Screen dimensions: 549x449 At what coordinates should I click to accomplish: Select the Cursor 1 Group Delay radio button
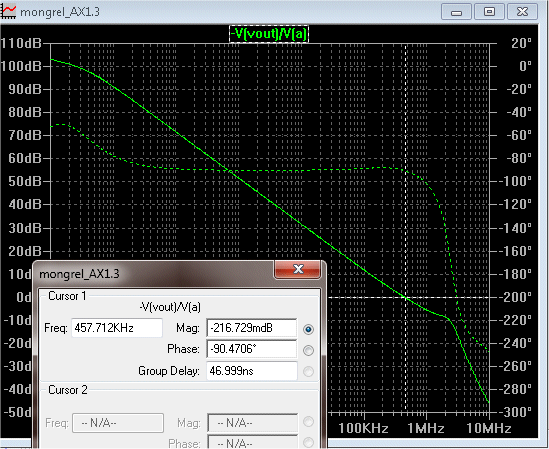(x=308, y=371)
